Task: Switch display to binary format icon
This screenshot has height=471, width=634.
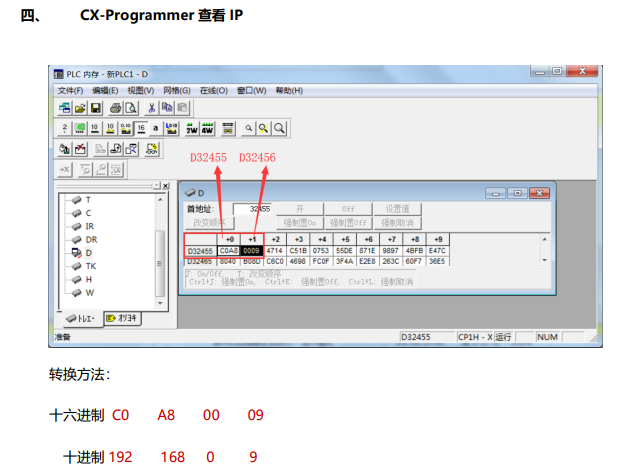Action: [65, 129]
